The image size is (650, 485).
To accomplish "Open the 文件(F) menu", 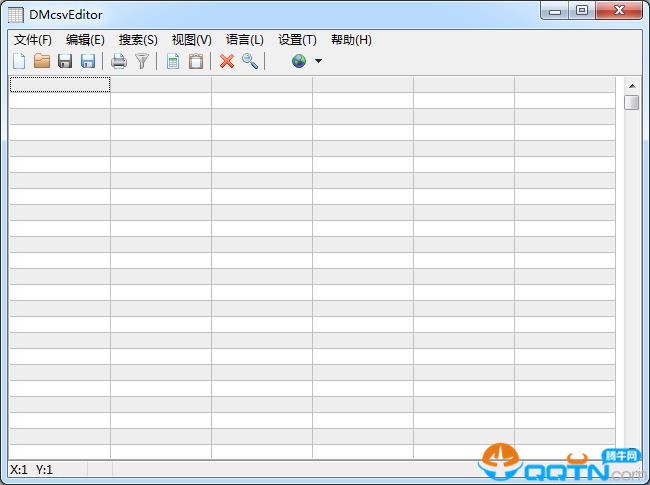I will pyautogui.click(x=33, y=40).
